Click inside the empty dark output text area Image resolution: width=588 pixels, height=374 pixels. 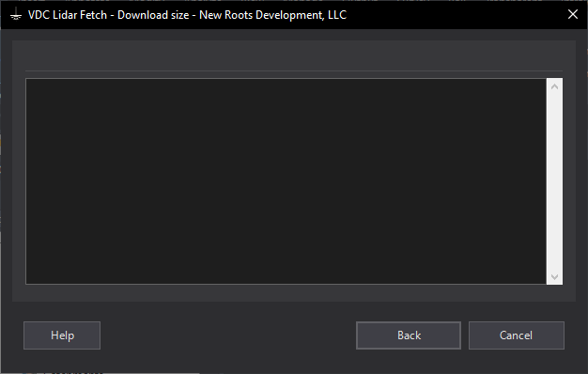point(286,181)
